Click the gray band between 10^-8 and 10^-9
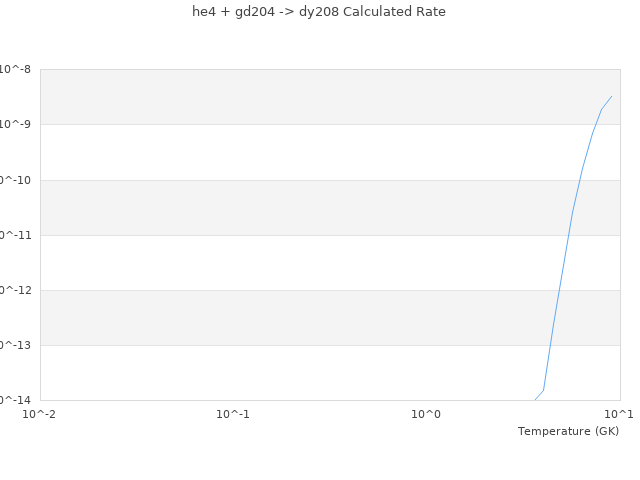This screenshot has height=480, width=640. tap(300, 97)
